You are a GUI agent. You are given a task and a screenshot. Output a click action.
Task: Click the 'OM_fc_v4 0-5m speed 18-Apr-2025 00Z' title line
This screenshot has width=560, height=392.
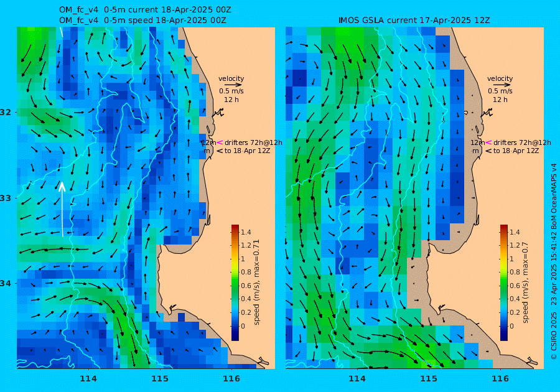(x=142, y=21)
